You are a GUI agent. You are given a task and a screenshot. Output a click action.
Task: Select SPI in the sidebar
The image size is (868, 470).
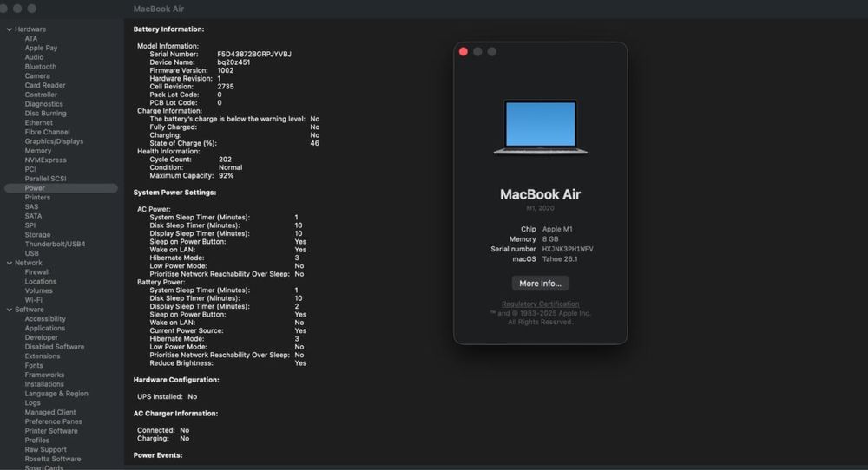tap(30, 225)
